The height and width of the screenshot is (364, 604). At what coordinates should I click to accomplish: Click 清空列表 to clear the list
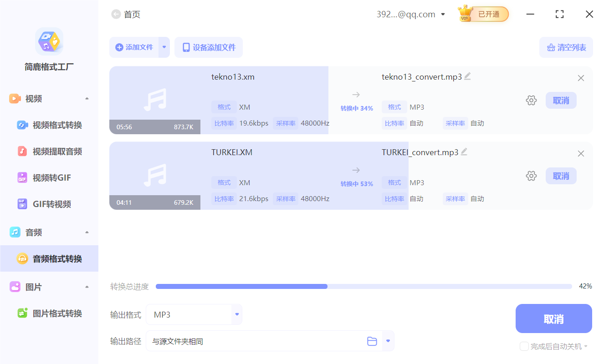click(x=566, y=47)
